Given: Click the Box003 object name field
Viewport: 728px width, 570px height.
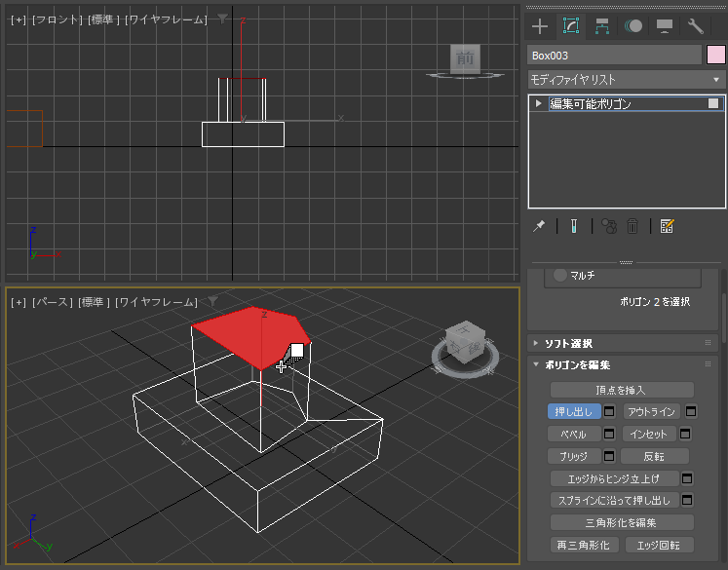Looking at the screenshot, I should pyautogui.click(x=614, y=56).
